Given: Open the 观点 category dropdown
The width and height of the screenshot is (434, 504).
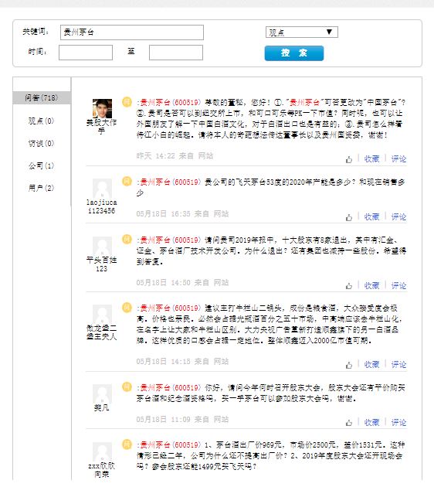Looking at the screenshot, I should (x=302, y=32).
